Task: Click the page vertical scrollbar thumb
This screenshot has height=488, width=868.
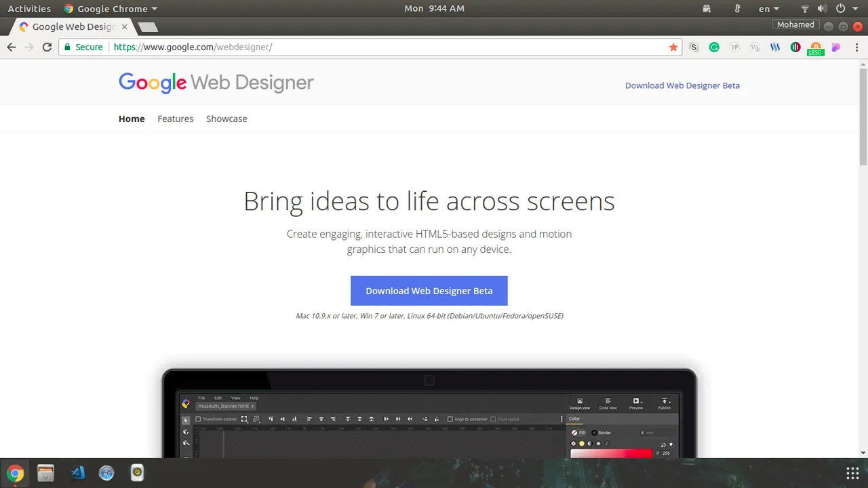Action: 863,117
